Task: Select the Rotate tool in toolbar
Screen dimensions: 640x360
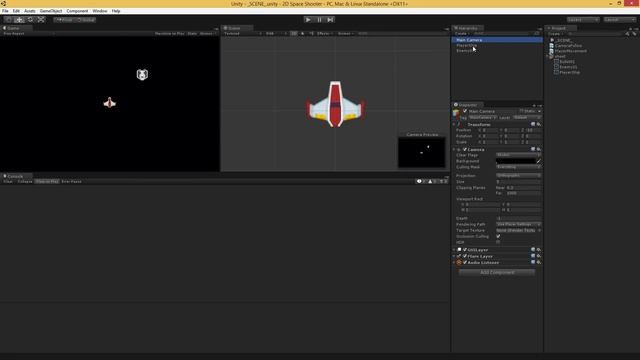Action: pyautogui.click(x=30, y=20)
